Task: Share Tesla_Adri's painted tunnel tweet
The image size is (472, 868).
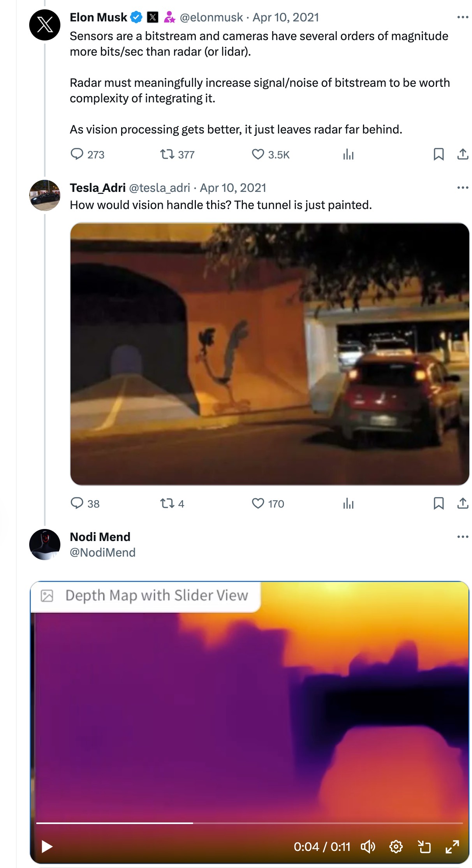Action: [x=462, y=503]
